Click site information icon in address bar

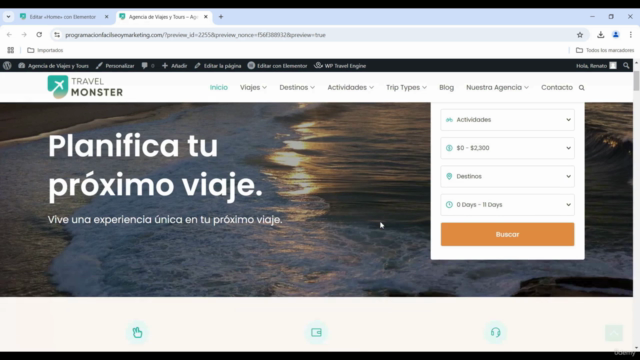(57, 35)
